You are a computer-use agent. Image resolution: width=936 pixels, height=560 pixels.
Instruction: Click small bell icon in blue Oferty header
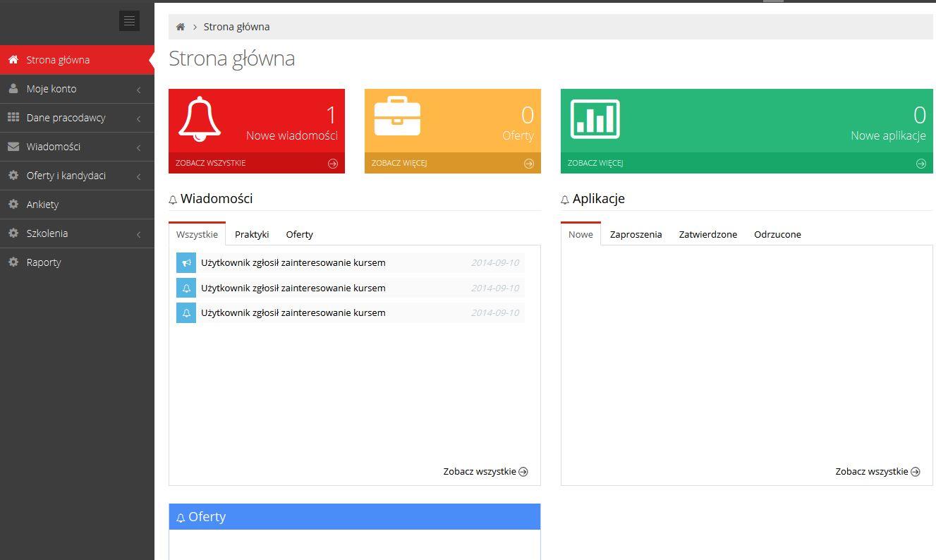[x=181, y=518]
